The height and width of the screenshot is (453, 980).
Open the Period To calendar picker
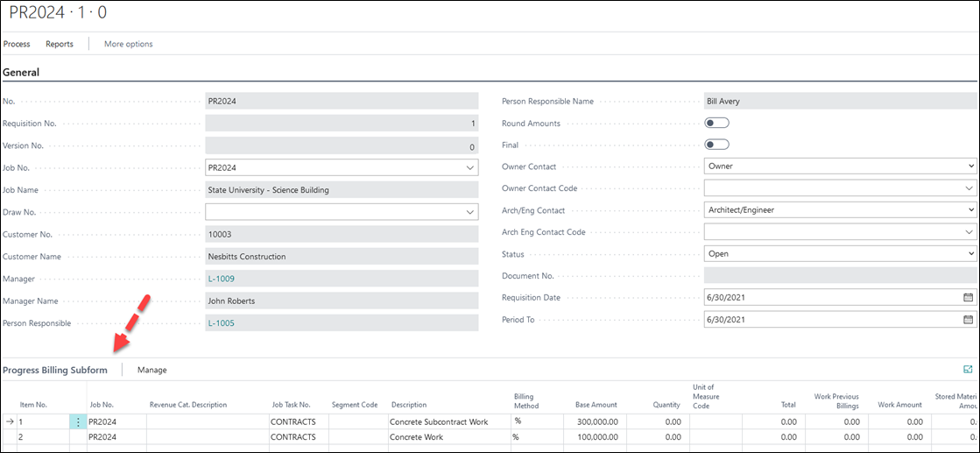pos(969,320)
